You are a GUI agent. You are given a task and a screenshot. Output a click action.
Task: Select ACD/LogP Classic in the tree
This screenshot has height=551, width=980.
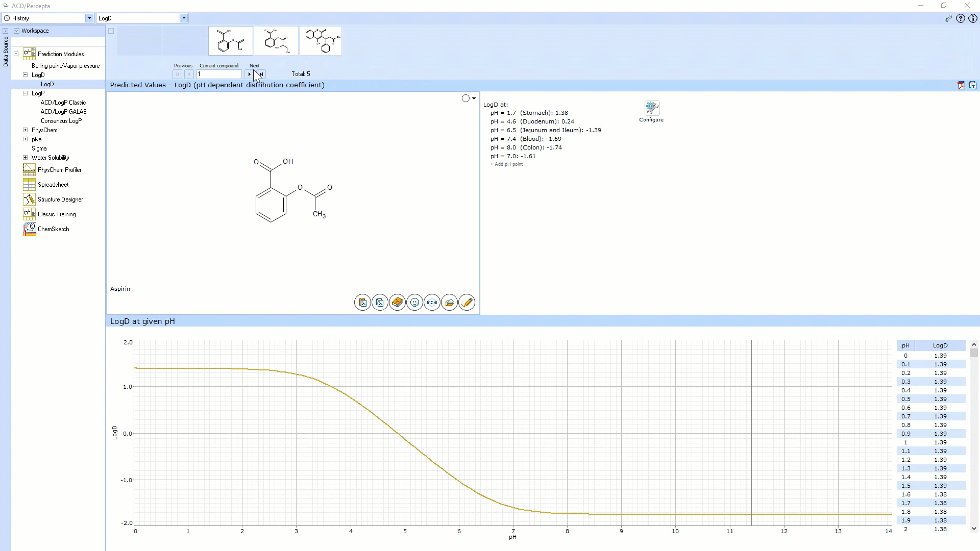pos(63,103)
